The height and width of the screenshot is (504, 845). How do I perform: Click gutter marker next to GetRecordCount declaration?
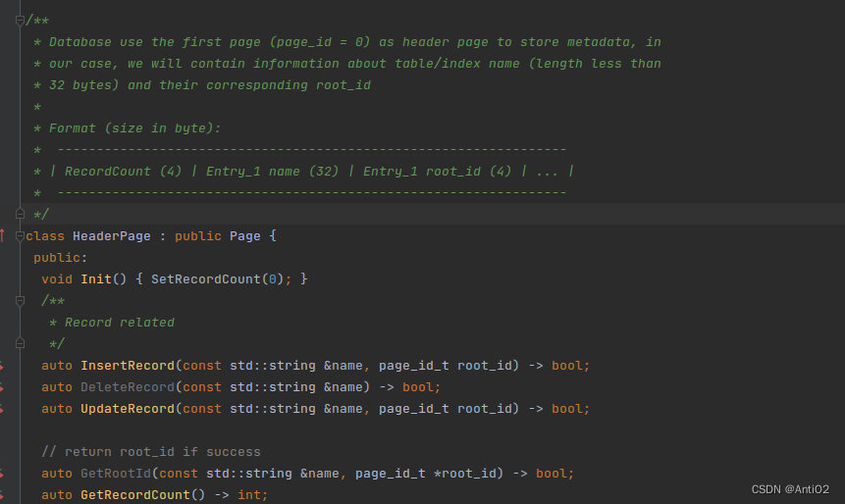(x=3, y=495)
